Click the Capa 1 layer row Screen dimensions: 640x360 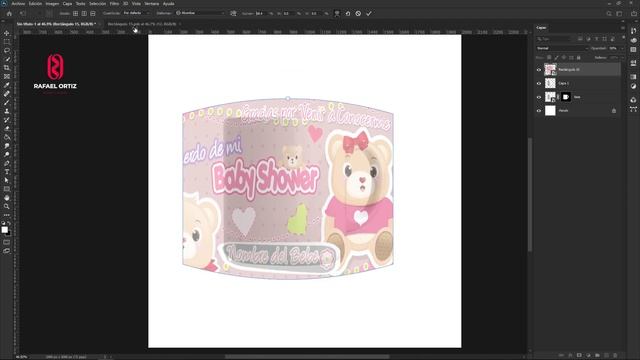578,83
